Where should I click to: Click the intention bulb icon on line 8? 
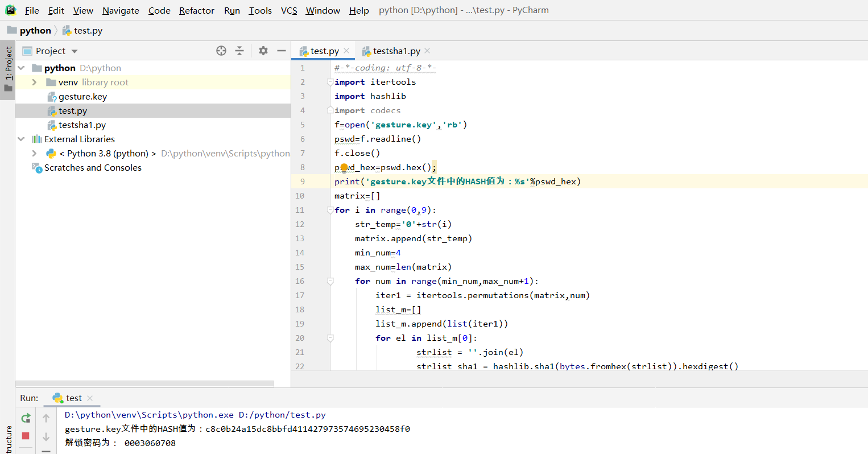(x=344, y=167)
